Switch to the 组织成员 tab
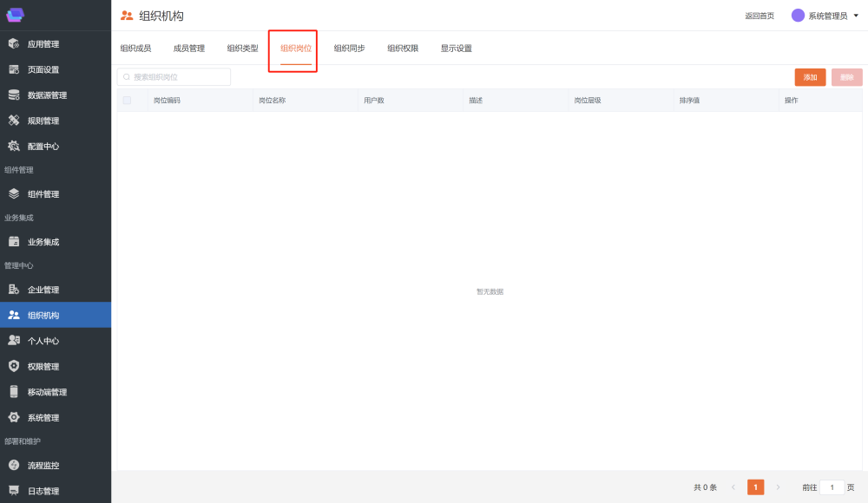This screenshot has width=868, height=503. (135, 49)
